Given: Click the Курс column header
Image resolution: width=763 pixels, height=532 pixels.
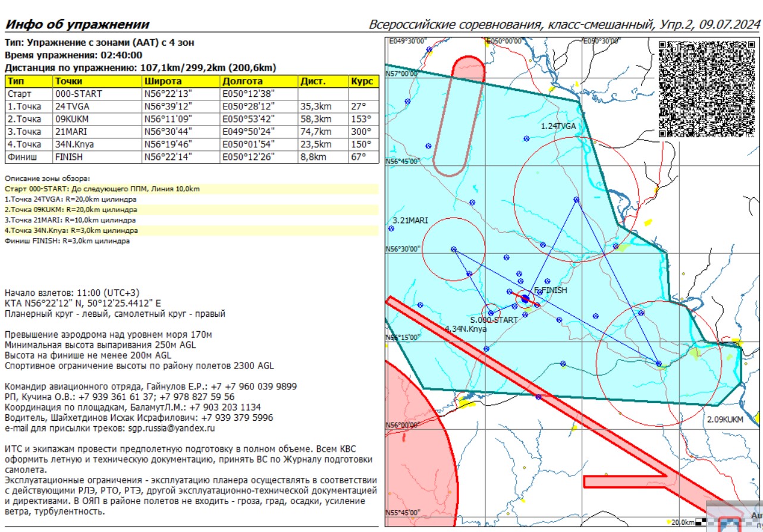Looking at the screenshot, I should point(362,81).
